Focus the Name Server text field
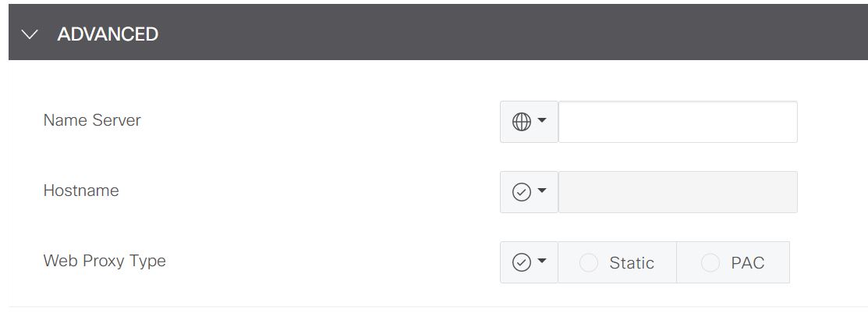Image resolution: width=868 pixels, height=324 pixels. (678, 122)
